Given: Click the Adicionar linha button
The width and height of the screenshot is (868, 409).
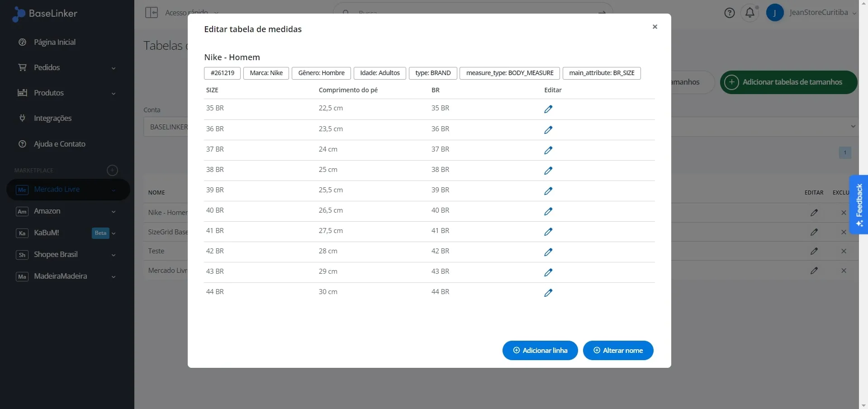Looking at the screenshot, I should [x=540, y=350].
